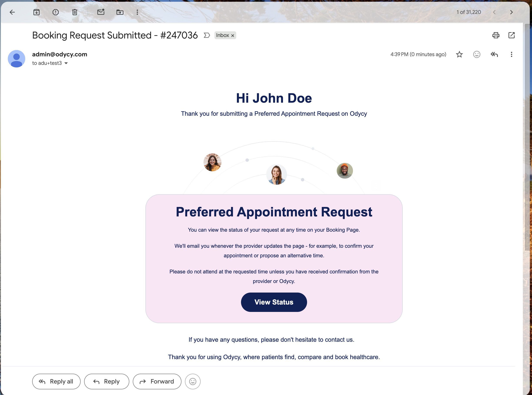This screenshot has height=395, width=532.
Task: Delete this email
Action: pyautogui.click(x=75, y=12)
